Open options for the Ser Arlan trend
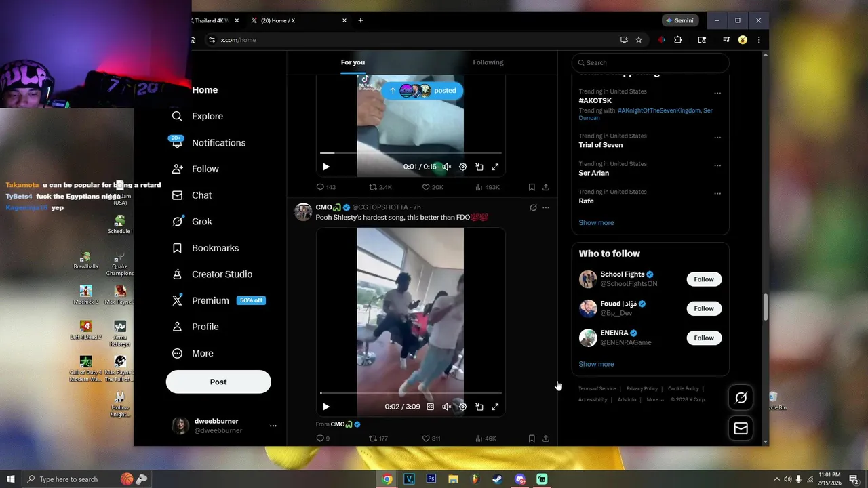This screenshot has width=868, height=488. (717, 165)
